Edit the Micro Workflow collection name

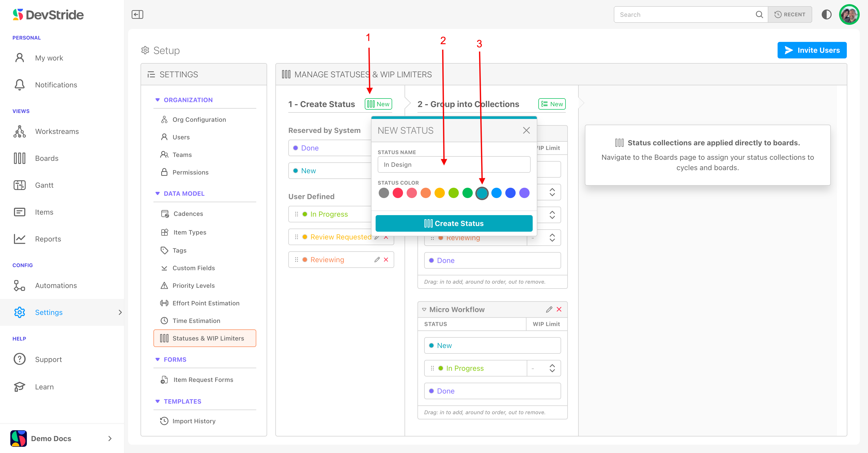point(549,309)
